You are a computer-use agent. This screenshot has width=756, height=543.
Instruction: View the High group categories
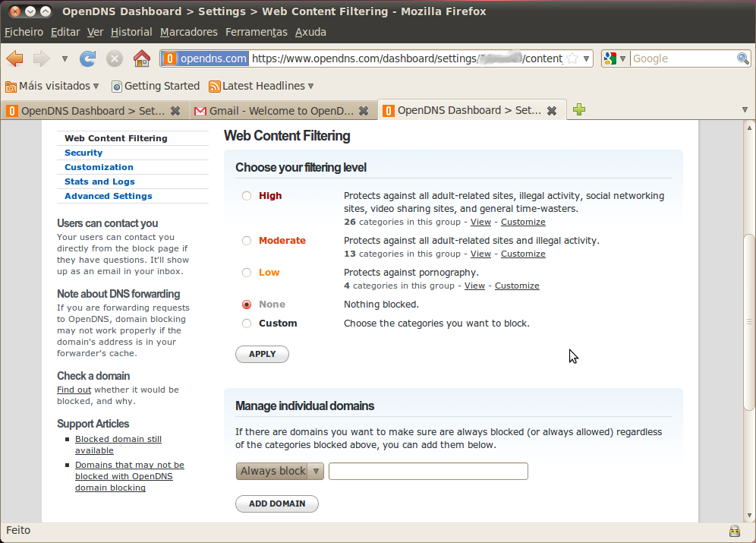click(x=480, y=222)
